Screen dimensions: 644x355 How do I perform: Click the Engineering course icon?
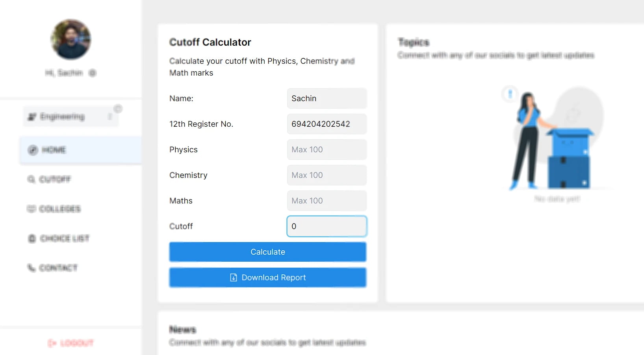point(32,116)
